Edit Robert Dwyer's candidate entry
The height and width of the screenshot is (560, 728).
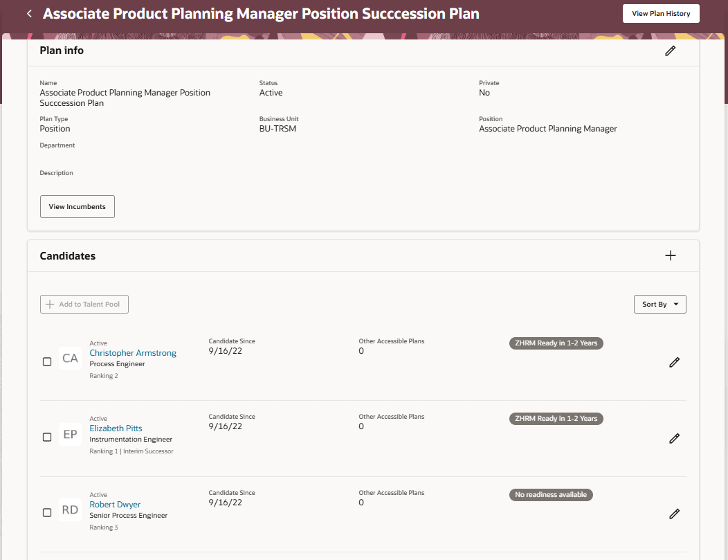(x=674, y=514)
